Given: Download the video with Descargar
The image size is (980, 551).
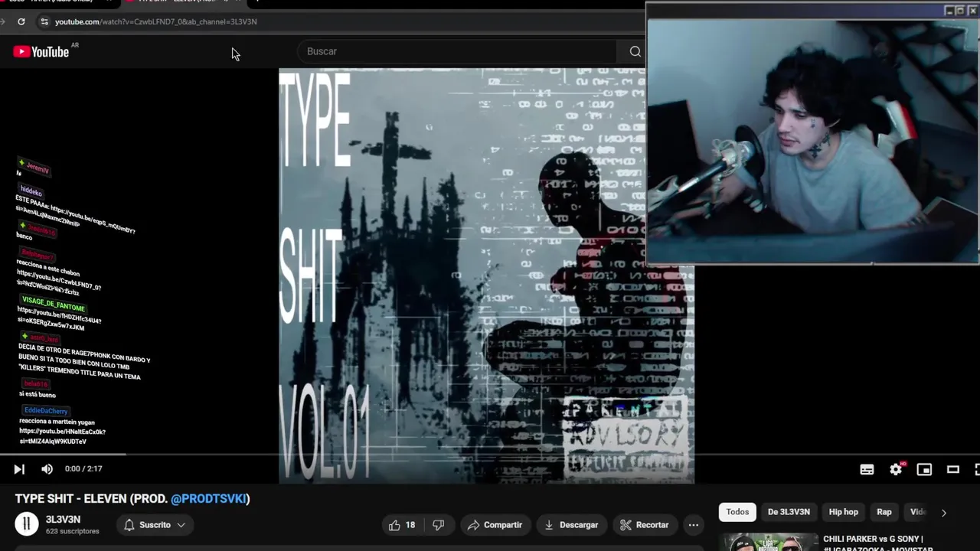Looking at the screenshot, I should pos(571,525).
